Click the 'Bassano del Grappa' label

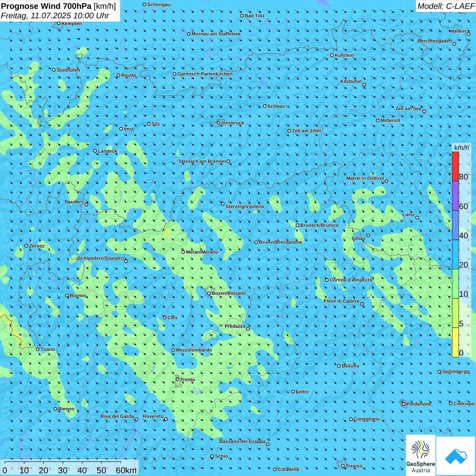coord(242,441)
